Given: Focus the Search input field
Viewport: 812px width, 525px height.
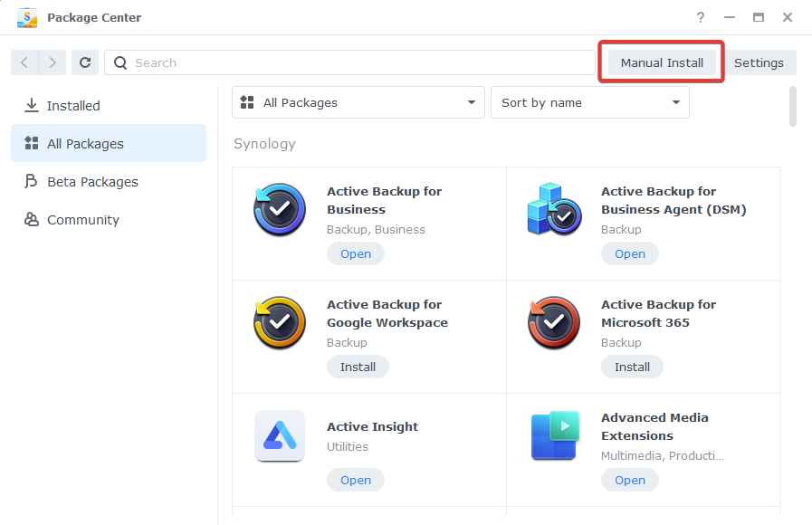Looking at the screenshot, I should 350,62.
